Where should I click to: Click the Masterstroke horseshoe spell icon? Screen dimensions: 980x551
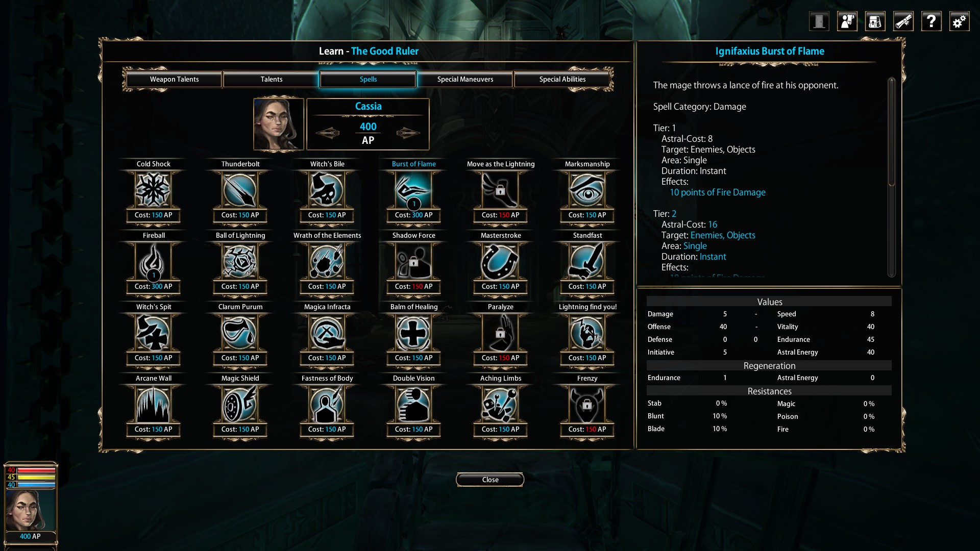pyautogui.click(x=500, y=262)
